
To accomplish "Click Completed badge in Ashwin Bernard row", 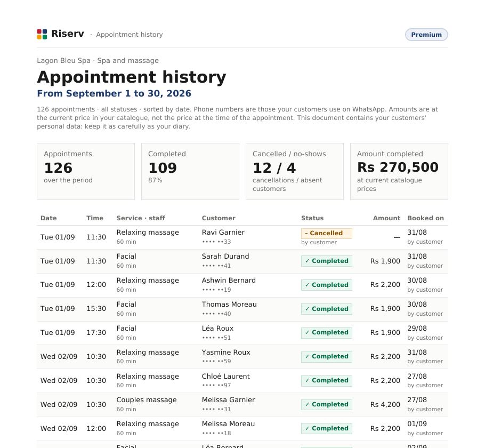I will point(327,285).
